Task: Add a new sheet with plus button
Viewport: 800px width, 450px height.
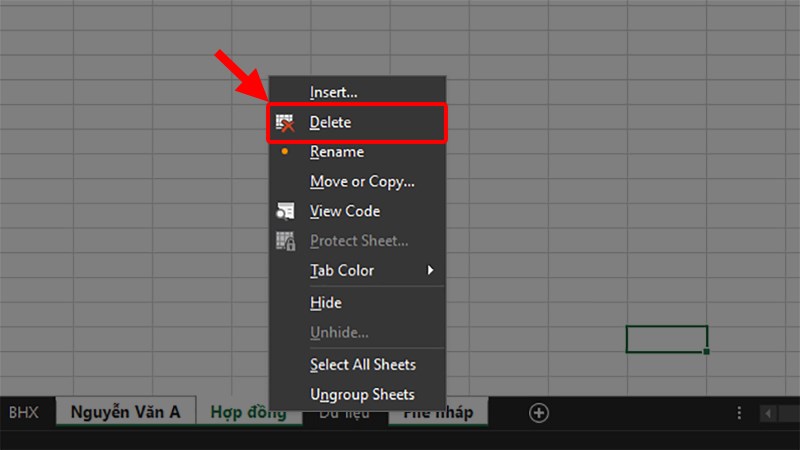Action: click(539, 413)
